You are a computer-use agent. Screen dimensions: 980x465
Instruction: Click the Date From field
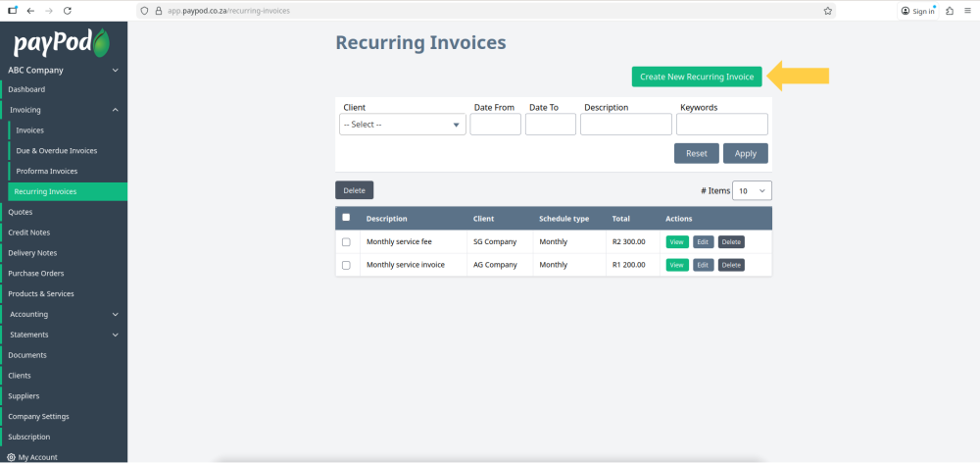tap(495, 125)
